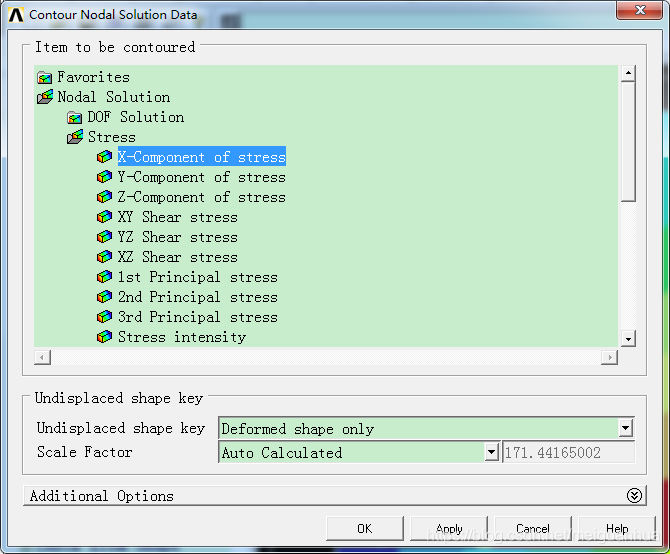
Task: Select 3rd Principal stress item
Action: 197,317
